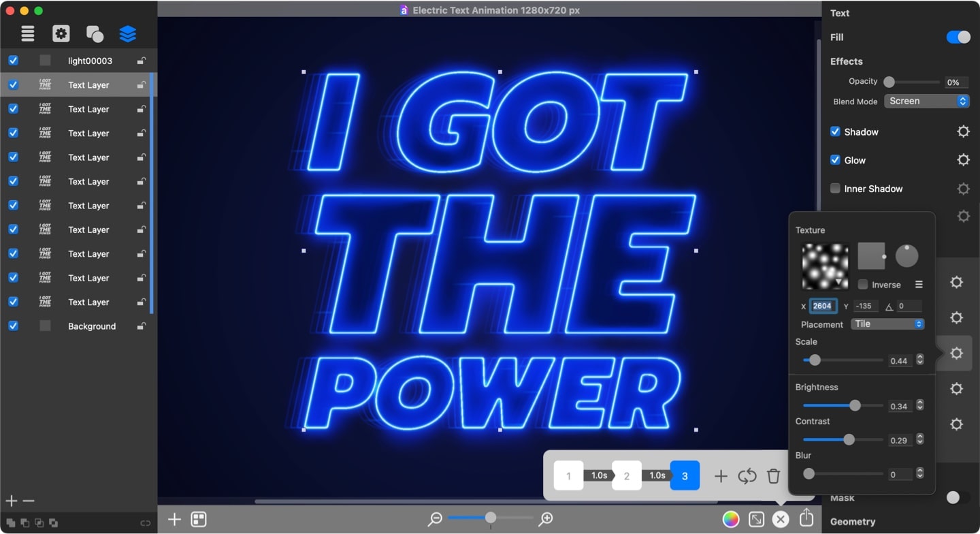The image size is (980, 534).
Task: Click the Scale value stepper
Action: pyautogui.click(x=920, y=360)
